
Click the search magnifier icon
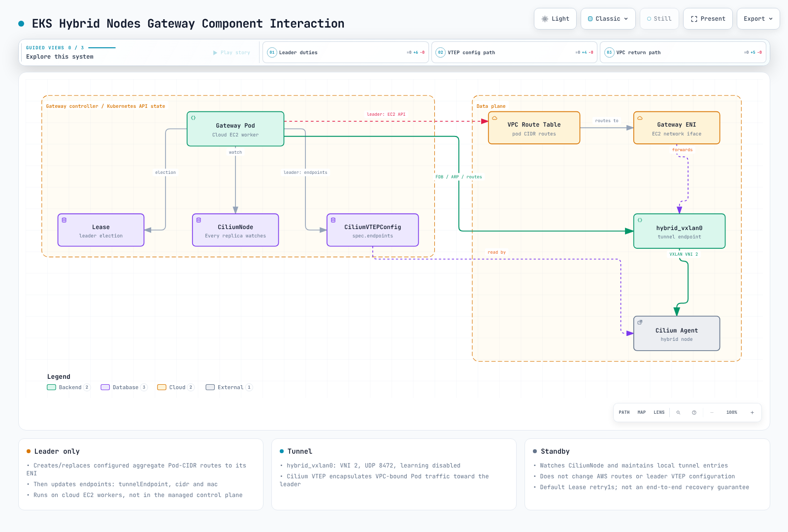pyautogui.click(x=678, y=412)
